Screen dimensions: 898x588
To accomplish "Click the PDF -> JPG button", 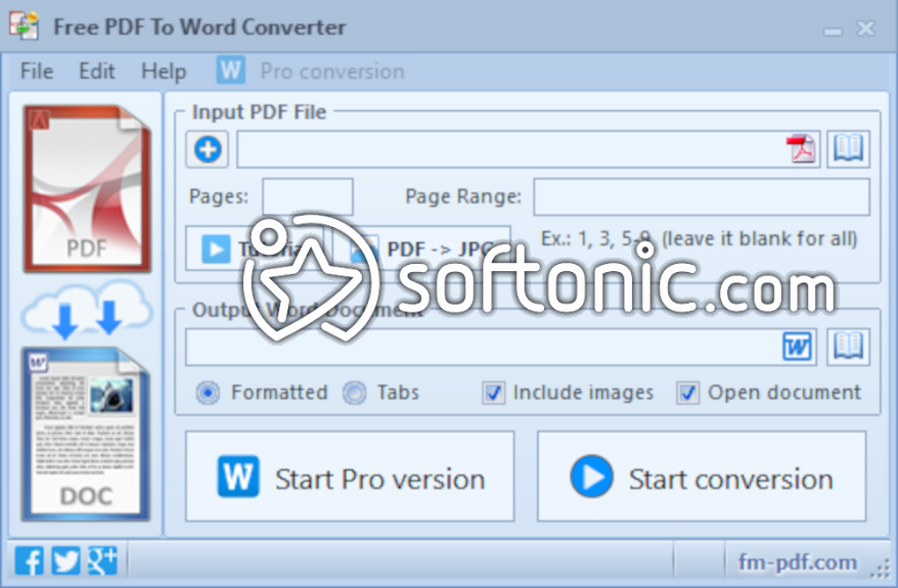I will [421, 249].
